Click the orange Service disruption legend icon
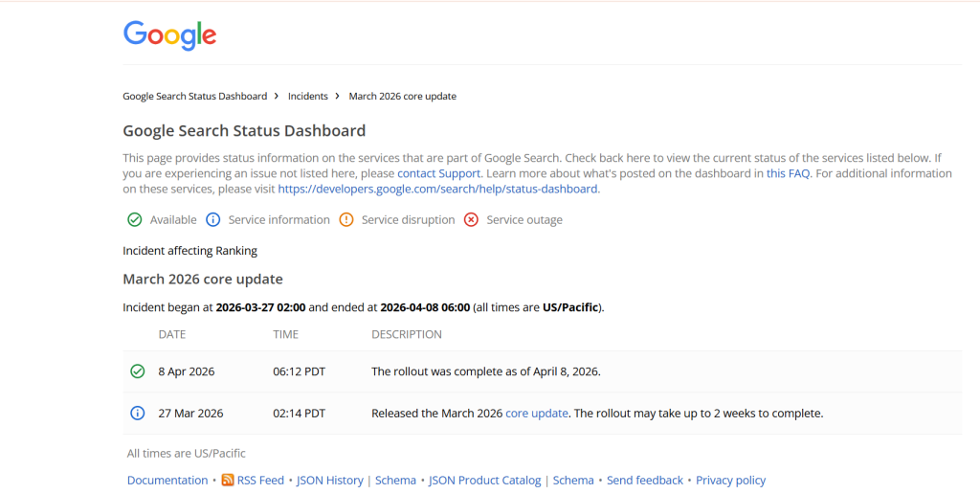 pos(346,220)
